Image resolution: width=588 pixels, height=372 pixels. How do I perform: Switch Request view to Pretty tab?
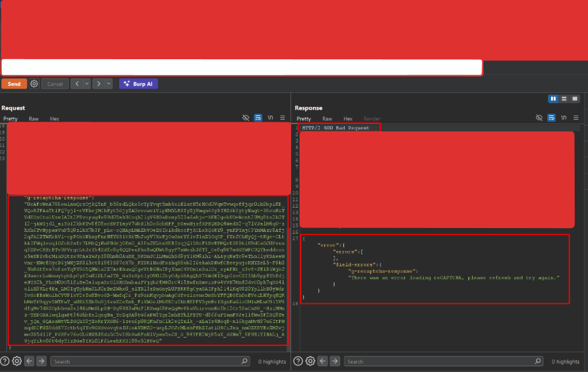10,119
